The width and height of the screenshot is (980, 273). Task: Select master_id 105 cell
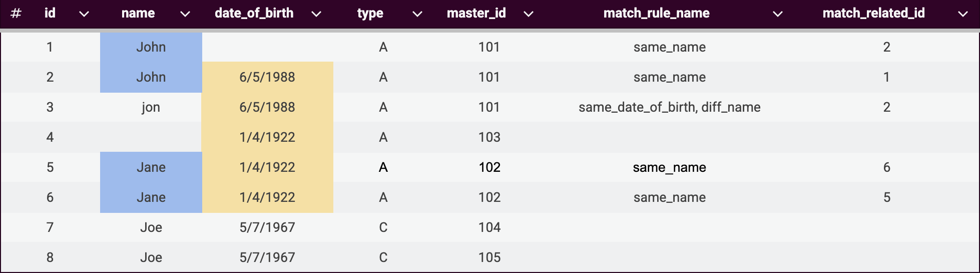(x=489, y=257)
